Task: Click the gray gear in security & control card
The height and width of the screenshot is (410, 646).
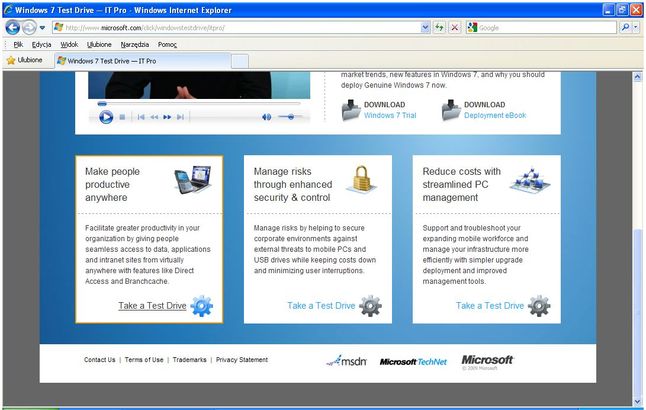Action: [x=370, y=306]
